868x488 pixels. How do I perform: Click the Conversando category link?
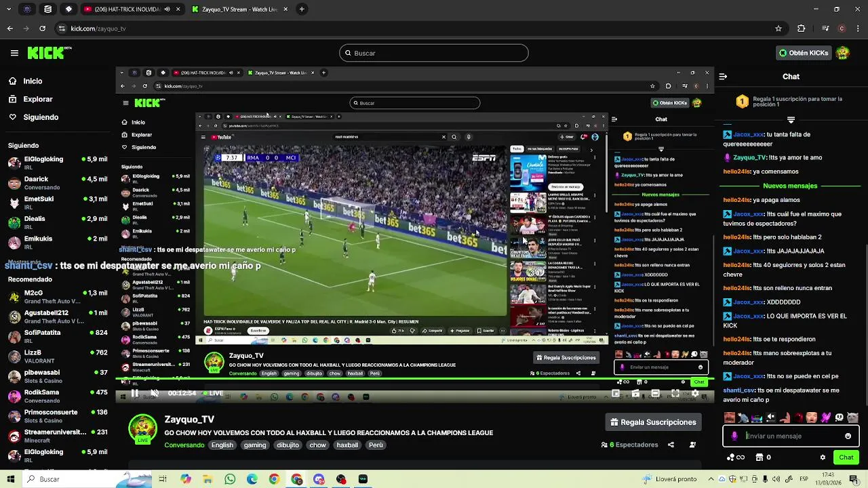[x=184, y=445]
